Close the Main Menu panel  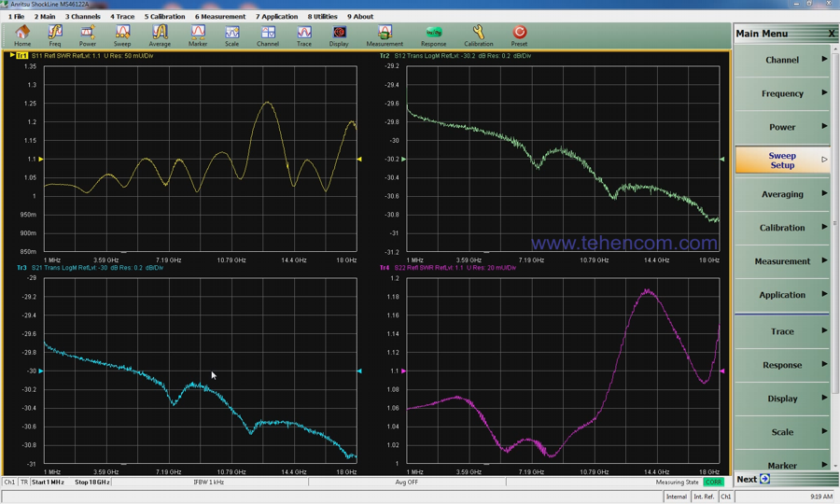pos(832,34)
